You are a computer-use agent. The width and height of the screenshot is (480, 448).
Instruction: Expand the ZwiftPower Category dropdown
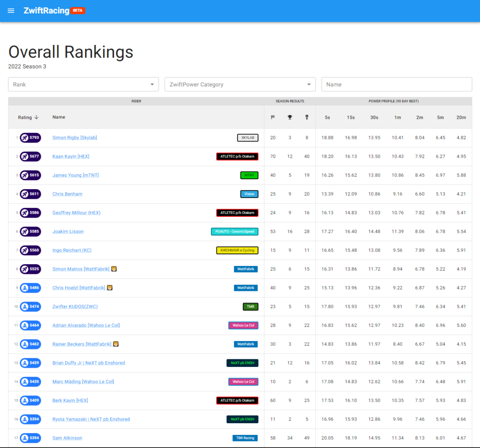pyautogui.click(x=240, y=84)
